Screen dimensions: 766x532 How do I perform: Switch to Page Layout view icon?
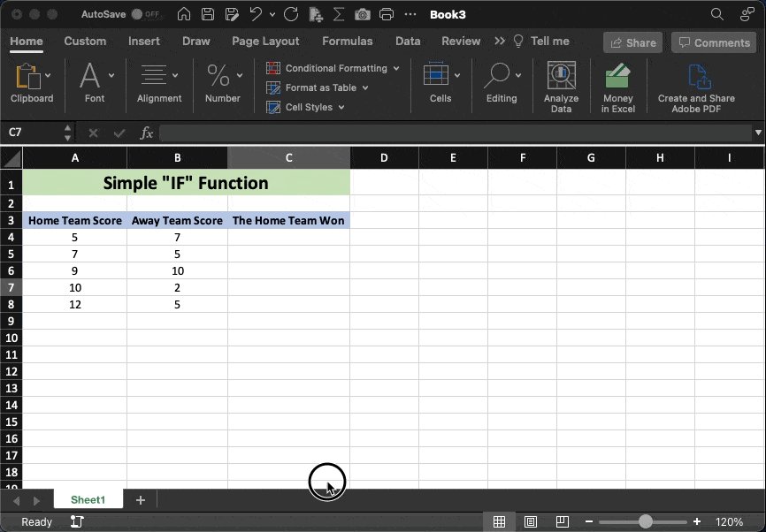click(531, 521)
